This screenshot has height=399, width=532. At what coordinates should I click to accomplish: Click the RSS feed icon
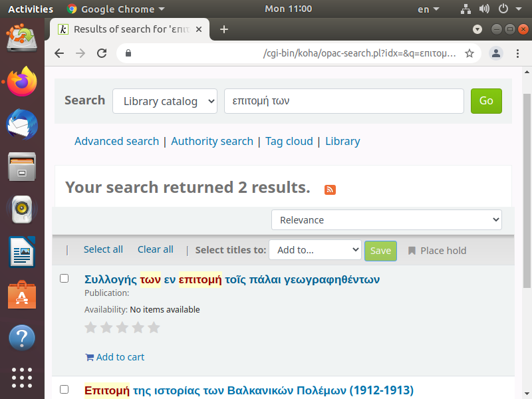[x=330, y=190]
